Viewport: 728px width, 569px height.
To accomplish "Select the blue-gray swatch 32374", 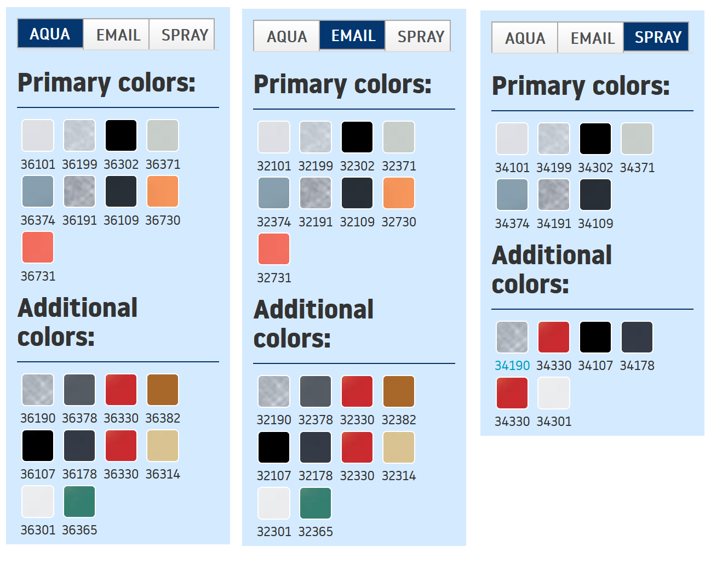I will click(274, 193).
